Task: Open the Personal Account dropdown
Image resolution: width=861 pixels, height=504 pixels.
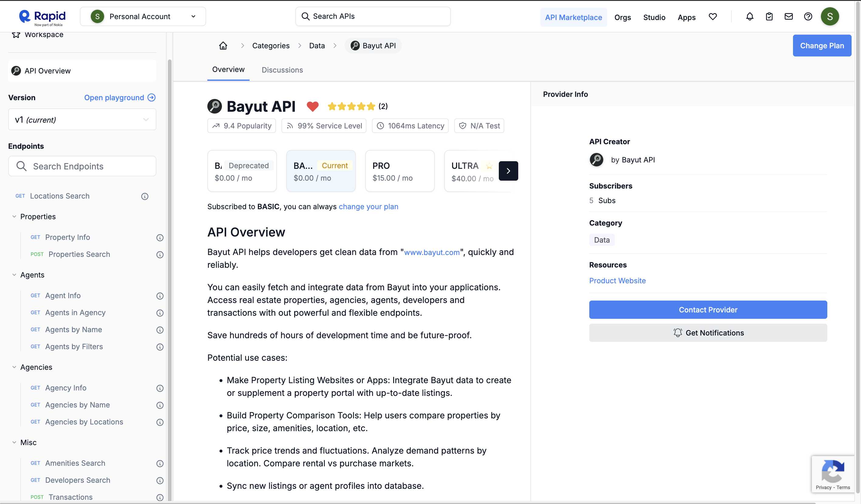Action: pos(142,16)
